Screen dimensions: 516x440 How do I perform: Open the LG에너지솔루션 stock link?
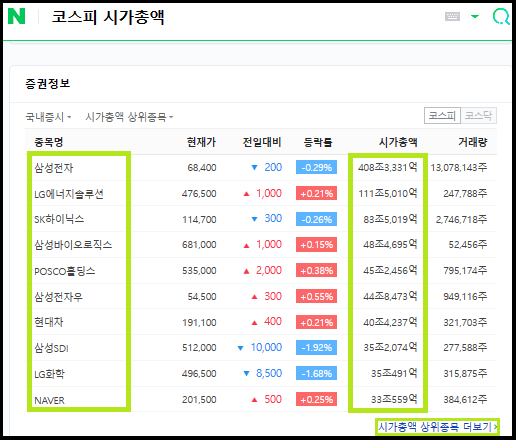click(69, 194)
